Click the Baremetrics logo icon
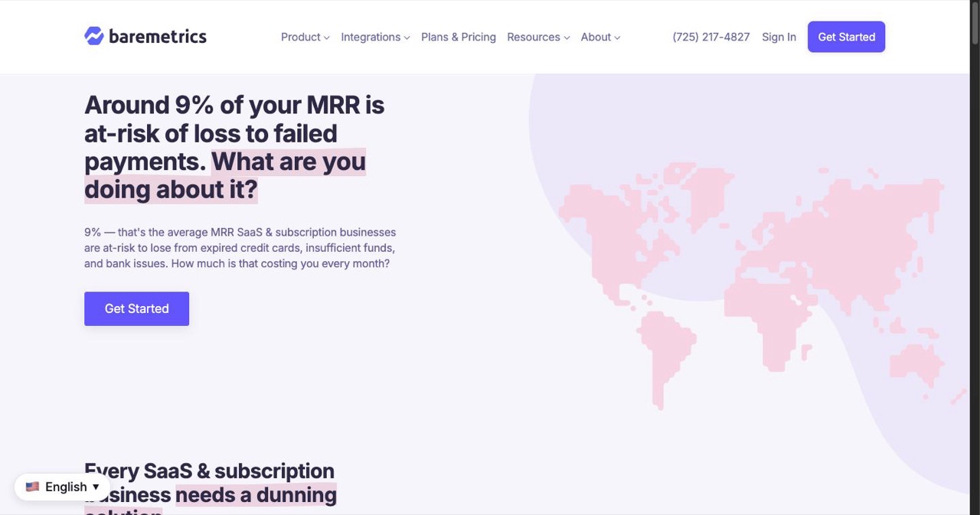The width and height of the screenshot is (980, 515). (x=94, y=36)
